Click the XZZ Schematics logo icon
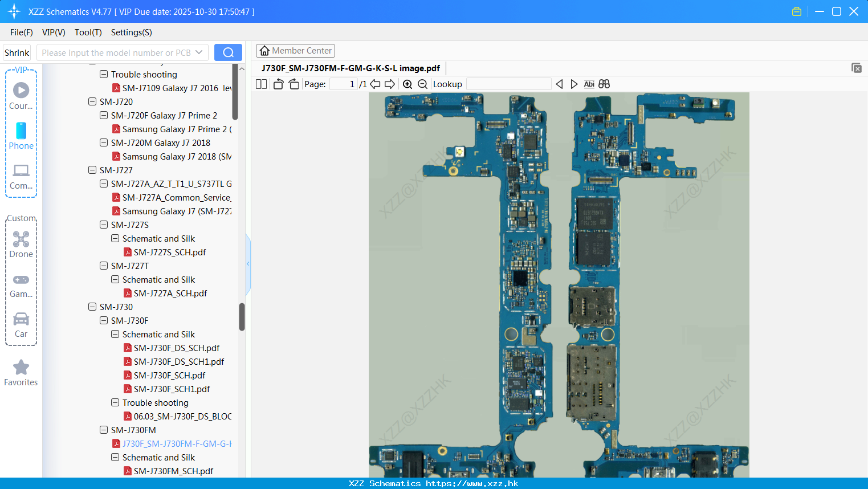Image resolution: width=868 pixels, height=489 pixels. tap(14, 11)
